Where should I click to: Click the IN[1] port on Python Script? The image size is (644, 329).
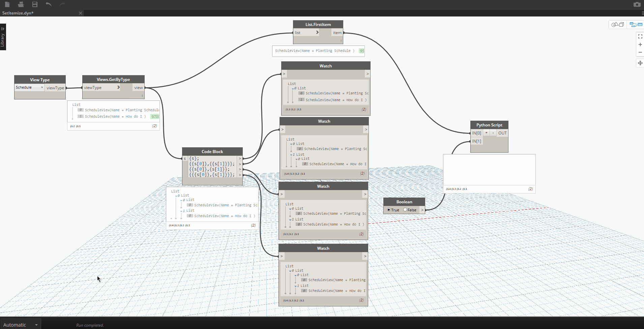476,141
